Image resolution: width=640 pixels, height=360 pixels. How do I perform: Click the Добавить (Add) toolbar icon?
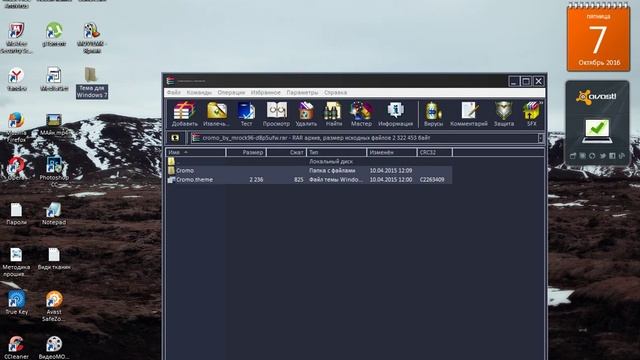coord(184,114)
